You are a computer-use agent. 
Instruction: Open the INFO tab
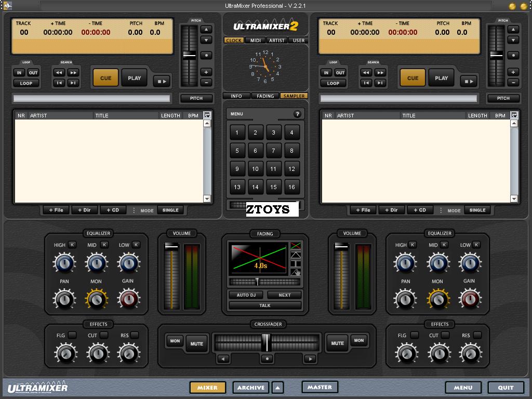click(x=236, y=96)
